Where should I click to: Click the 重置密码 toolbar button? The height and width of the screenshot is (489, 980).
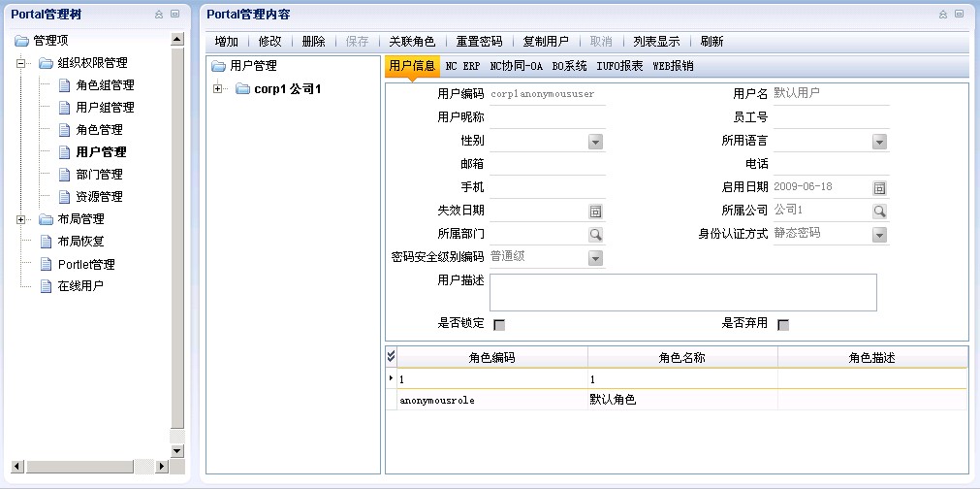(x=479, y=42)
